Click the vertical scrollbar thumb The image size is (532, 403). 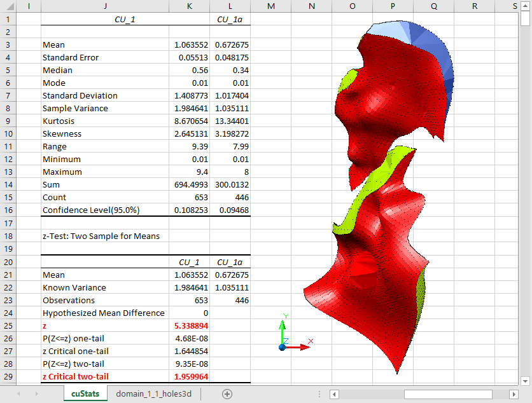tap(525, 18)
